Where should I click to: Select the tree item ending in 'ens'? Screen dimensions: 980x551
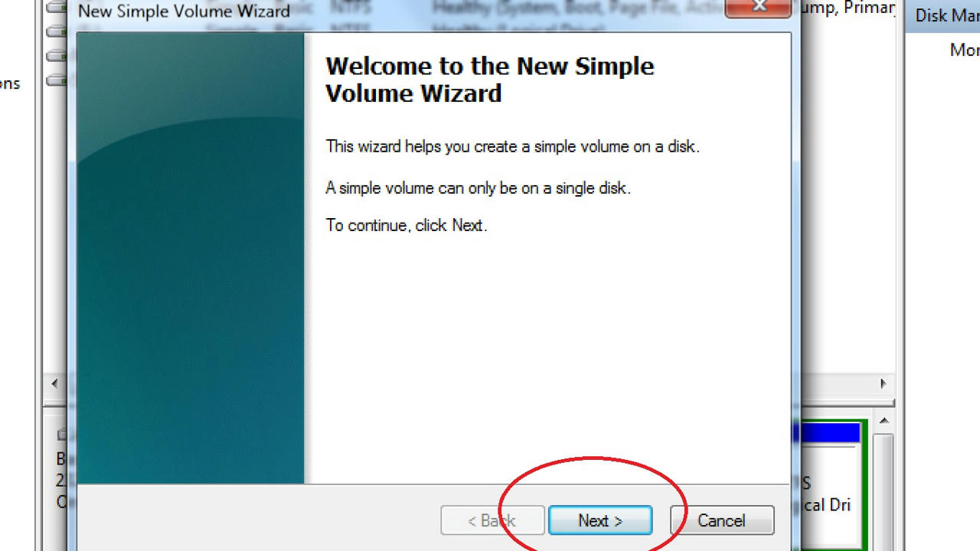pyautogui.click(x=10, y=83)
